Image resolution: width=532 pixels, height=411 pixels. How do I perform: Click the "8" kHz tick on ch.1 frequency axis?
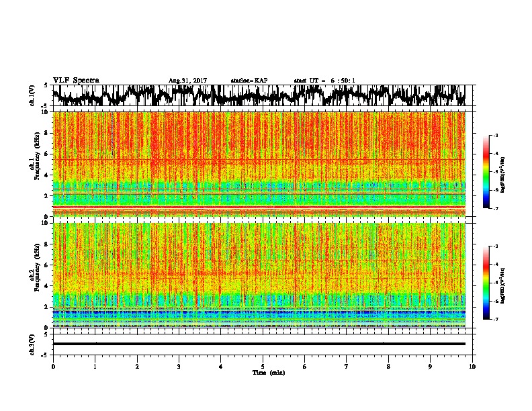[47, 133]
